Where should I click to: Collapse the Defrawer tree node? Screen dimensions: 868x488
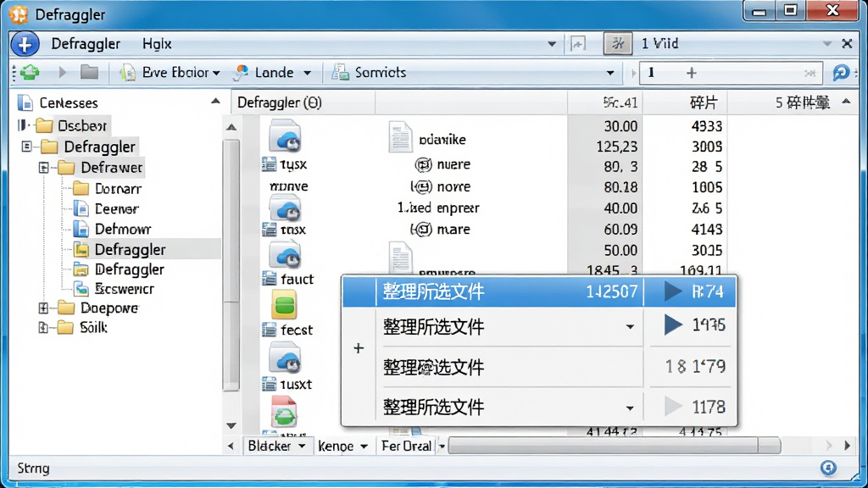(x=44, y=167)
